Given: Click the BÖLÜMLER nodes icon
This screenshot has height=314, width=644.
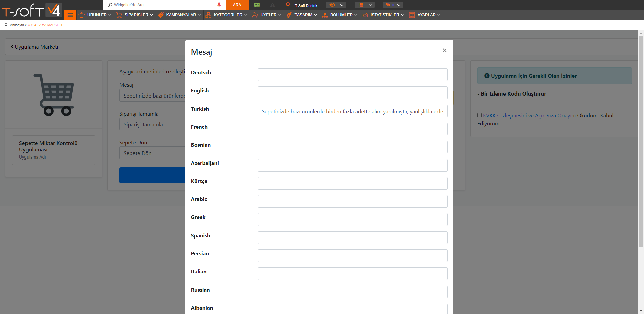Looking at the screenshot, I should pos(325,15).
